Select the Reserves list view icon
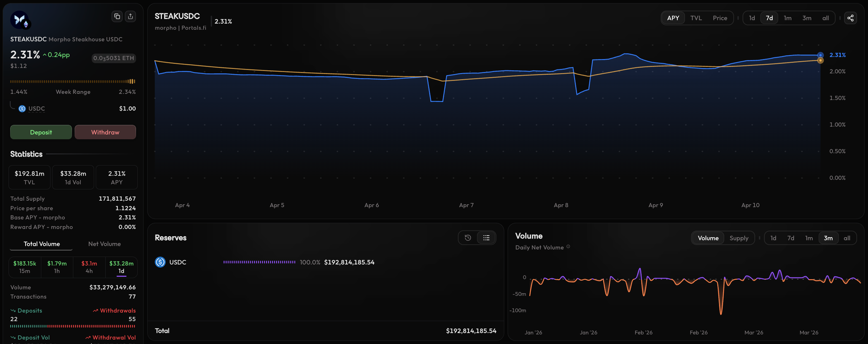Screen dimensions: 868x344 (486, 238)
